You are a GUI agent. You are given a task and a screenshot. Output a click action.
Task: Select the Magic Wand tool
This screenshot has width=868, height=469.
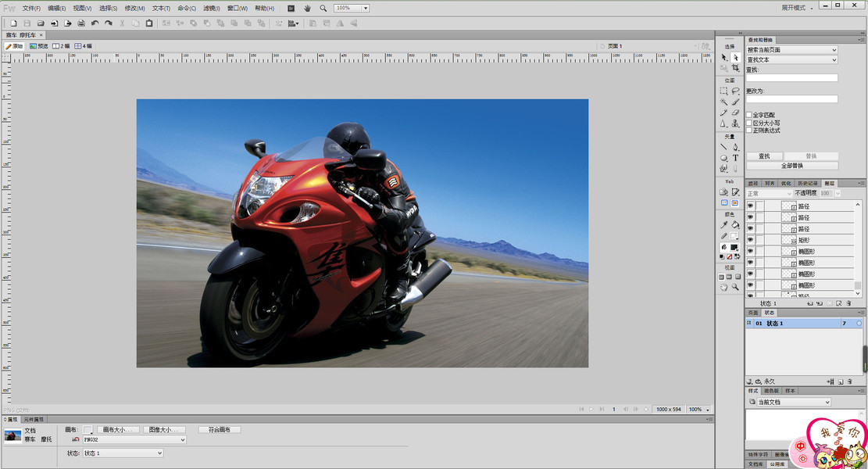(723, 102)
